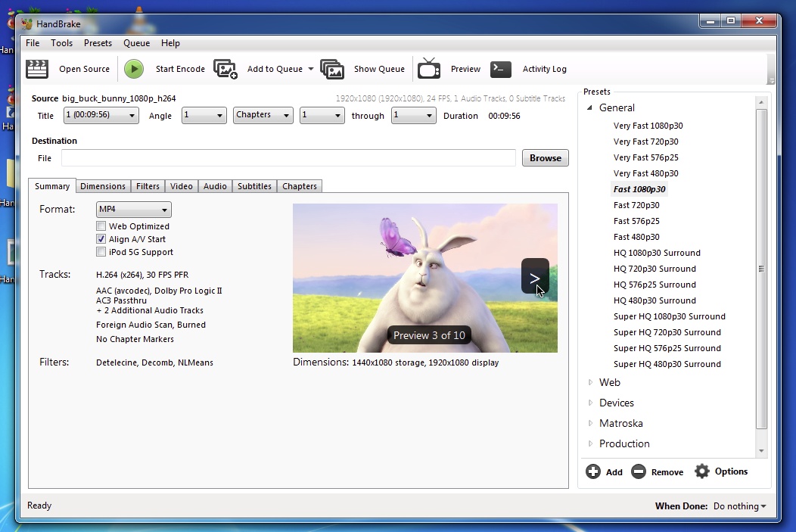The width and height of the screenshot is (796, 532).
Task: Open the Add to Queue dropdown arrow
Action: point(311,69)
